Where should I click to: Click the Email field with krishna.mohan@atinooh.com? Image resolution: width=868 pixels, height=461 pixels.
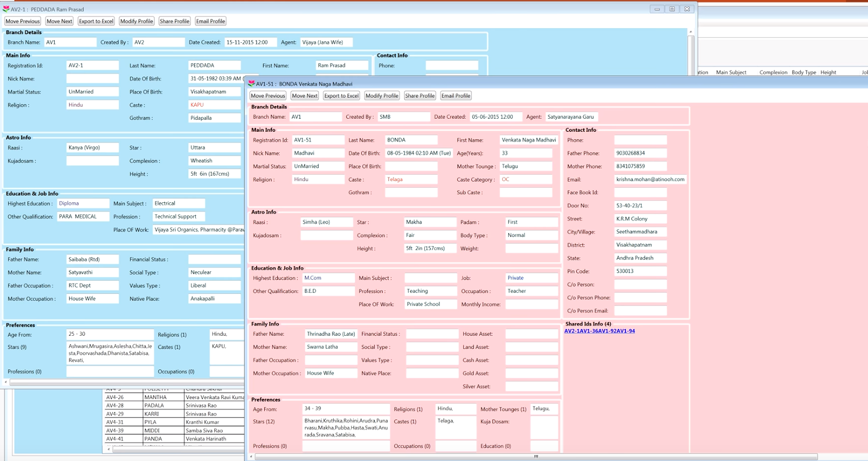click(650, 180)
